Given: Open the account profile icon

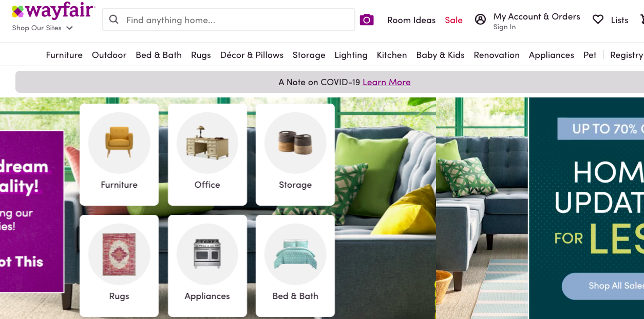Looking at the screenshot, I should [x=480, y=19].
